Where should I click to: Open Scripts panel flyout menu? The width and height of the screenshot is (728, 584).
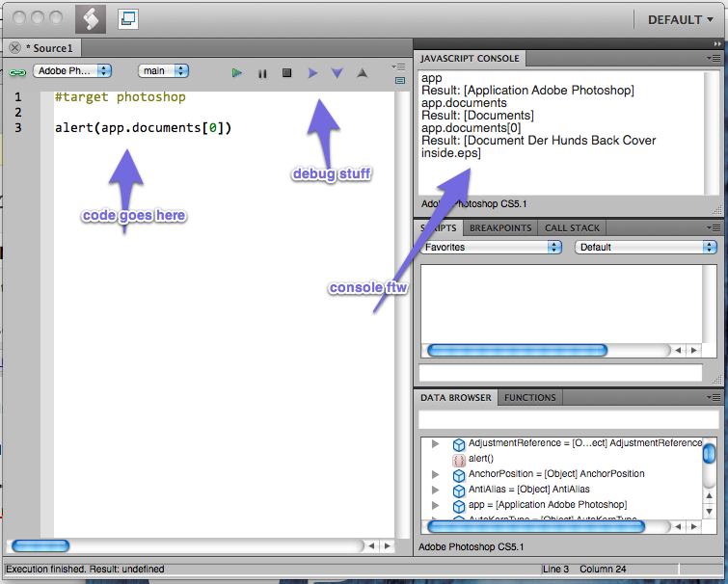[x=715, y=227]
